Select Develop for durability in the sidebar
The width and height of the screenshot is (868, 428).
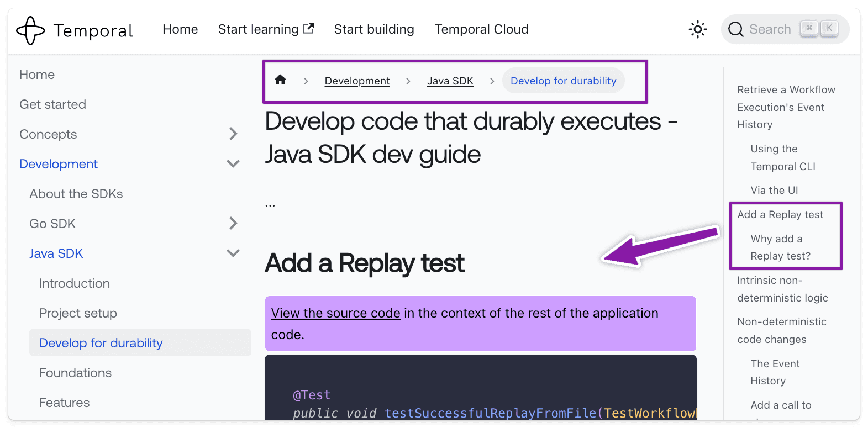click(140, 342)
